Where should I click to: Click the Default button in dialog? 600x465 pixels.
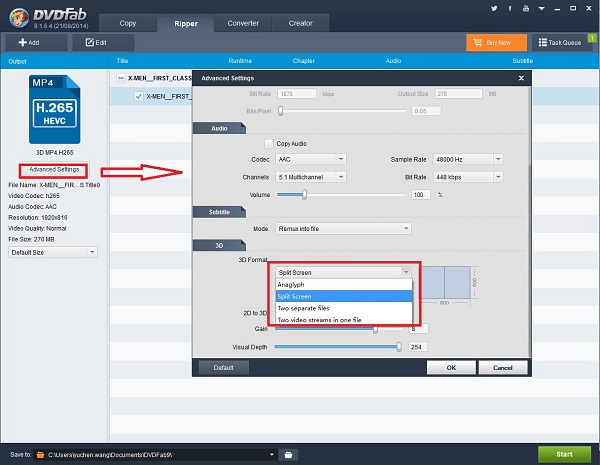click(x=223, y=367)
